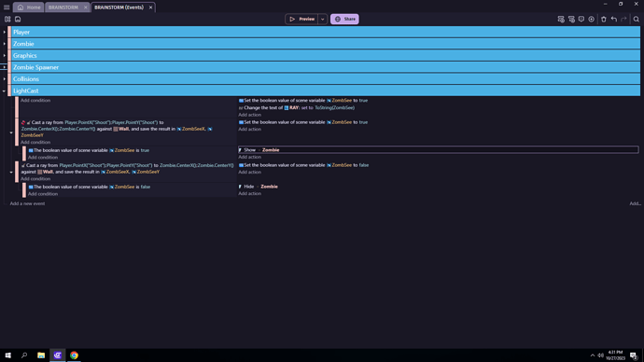Click the inverted condition icon before first ray cast
The width and height of the screenshot is (644, 362).
(23, 122)
